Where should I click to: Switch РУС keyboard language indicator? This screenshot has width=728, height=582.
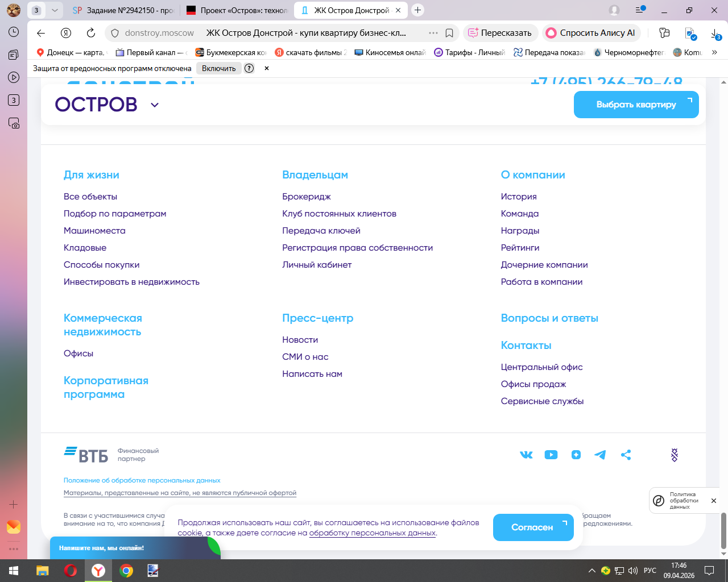[650, 571]
